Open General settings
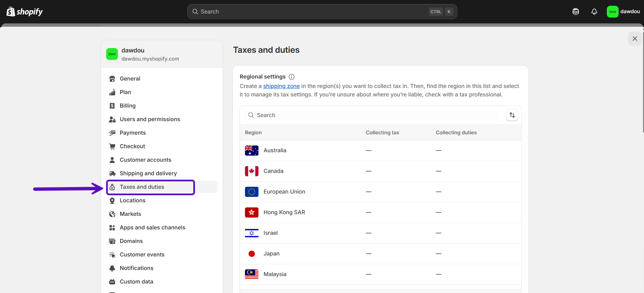 [x=130, y=79]
